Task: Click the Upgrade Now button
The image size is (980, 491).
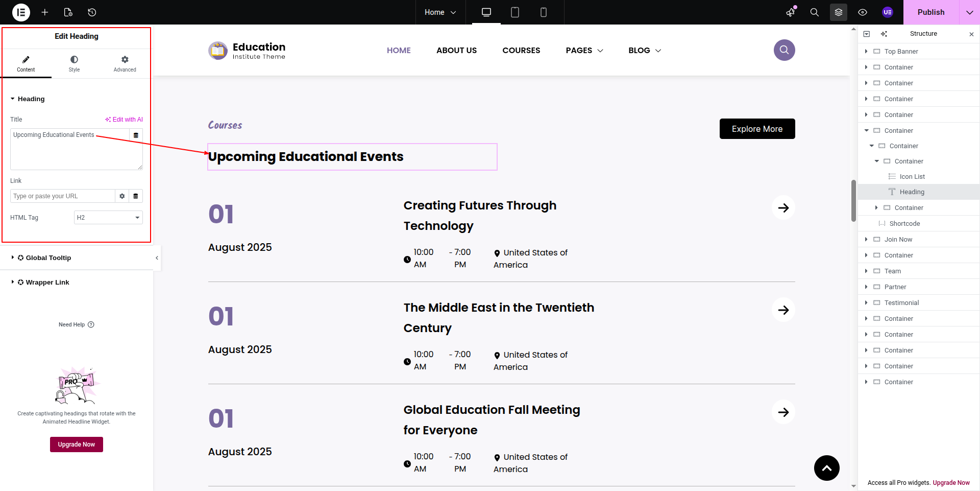Action: 77,445
